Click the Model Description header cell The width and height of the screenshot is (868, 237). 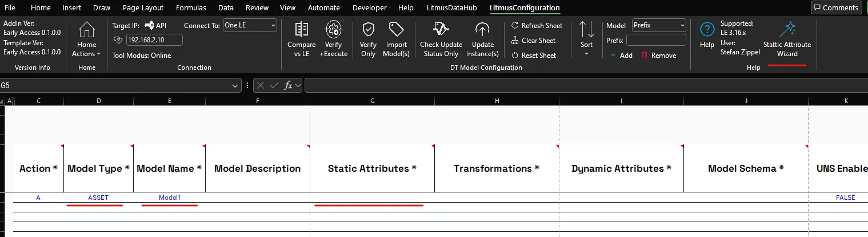(258, 168)
